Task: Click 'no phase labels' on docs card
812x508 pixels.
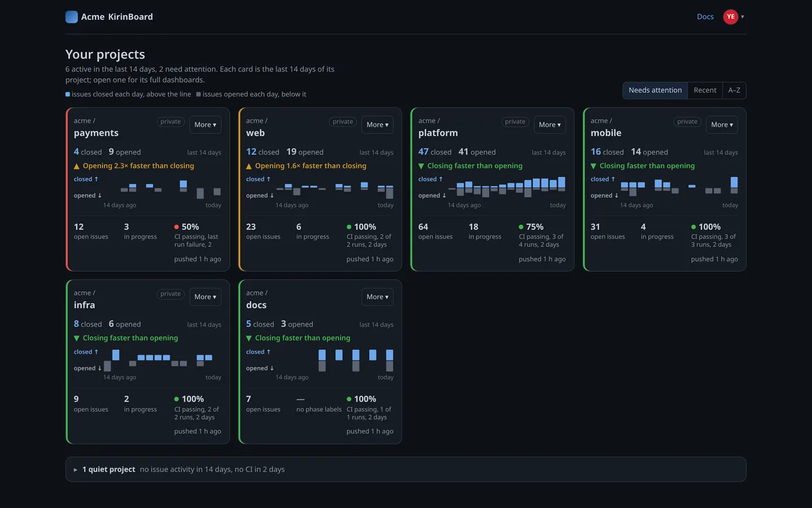Action: pos(319,410)
